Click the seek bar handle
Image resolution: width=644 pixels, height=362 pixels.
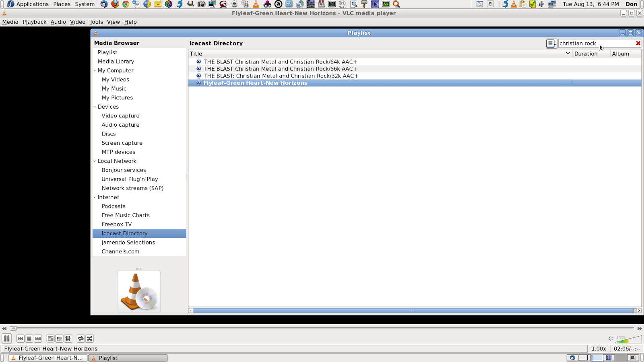13,329
